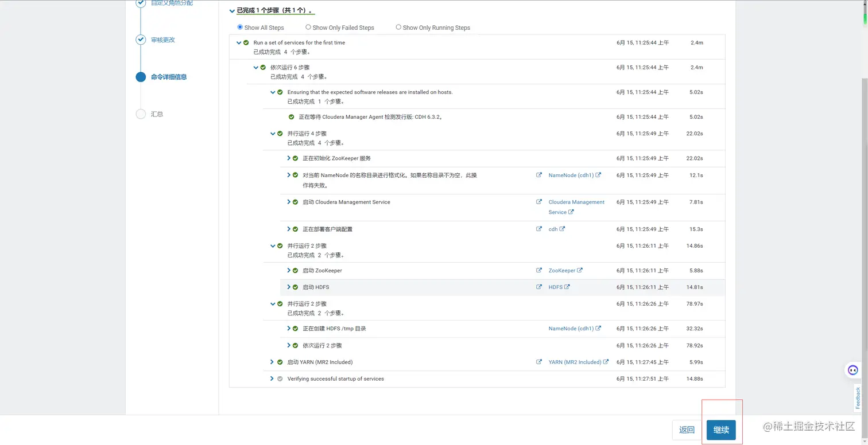Viewport: 868px width, 445px height.
Task: Click the details popout icon for NameNode format step
Action: [x=539, y=175]
